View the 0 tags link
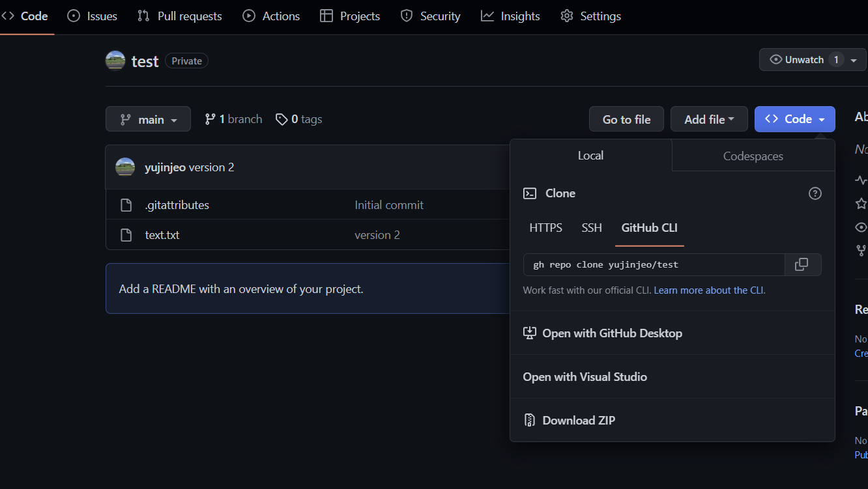The image size is (868, 489). click(x=298, y=119)
